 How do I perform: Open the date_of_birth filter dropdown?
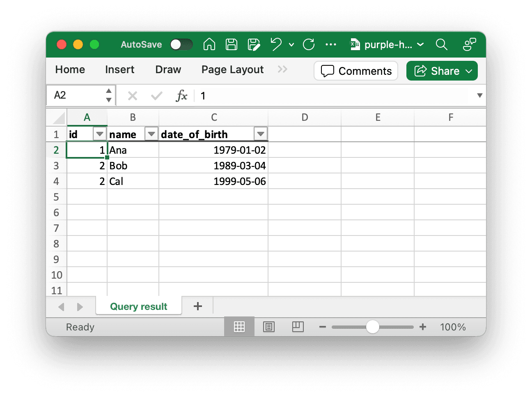click(261, 134)
